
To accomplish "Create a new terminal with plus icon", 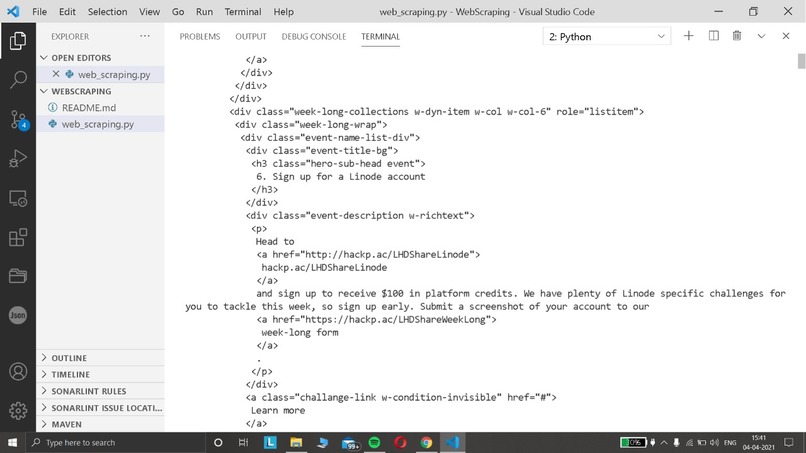I will click(688, 36).
